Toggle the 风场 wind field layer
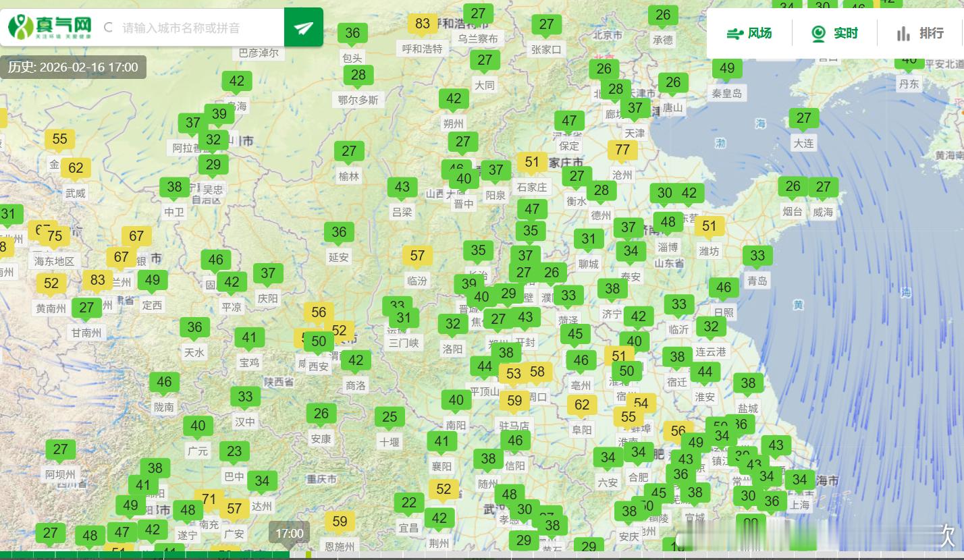Image resolution: width=964 pixels, height=560 pixels. coord(749,33)
